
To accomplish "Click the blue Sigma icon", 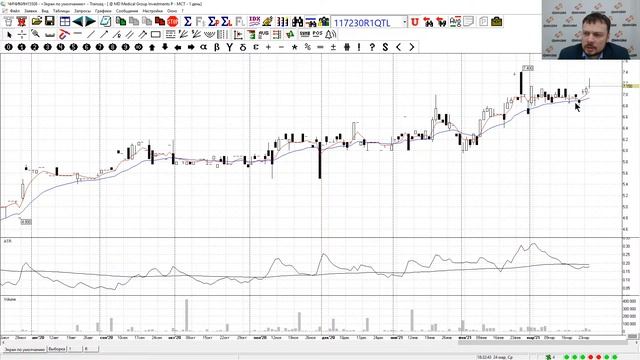I will pos(187,22).
